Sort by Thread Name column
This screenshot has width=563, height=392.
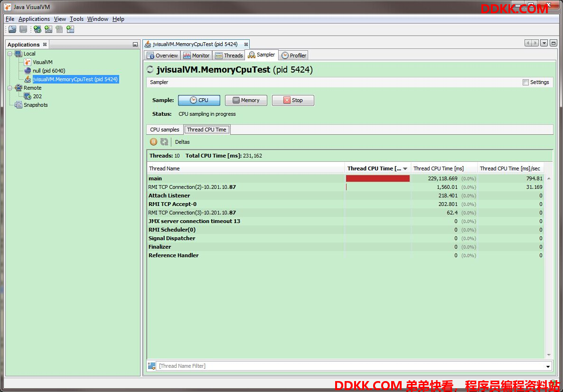coord(246,168)
